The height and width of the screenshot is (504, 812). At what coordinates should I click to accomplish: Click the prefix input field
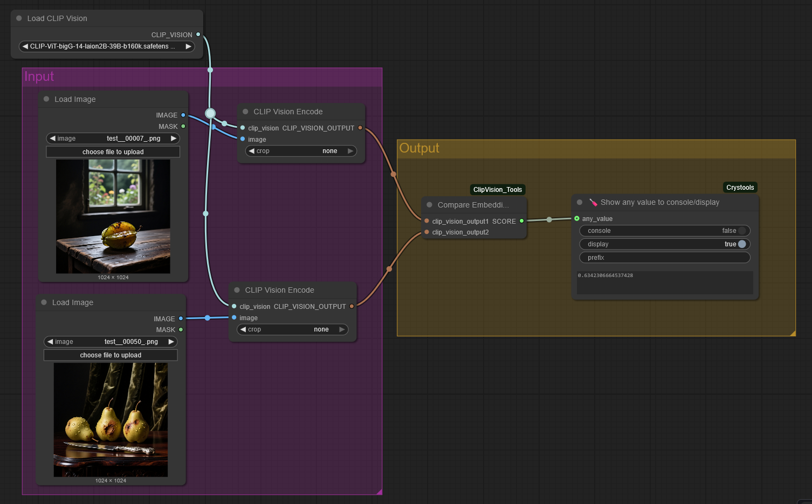coord(665,258)
